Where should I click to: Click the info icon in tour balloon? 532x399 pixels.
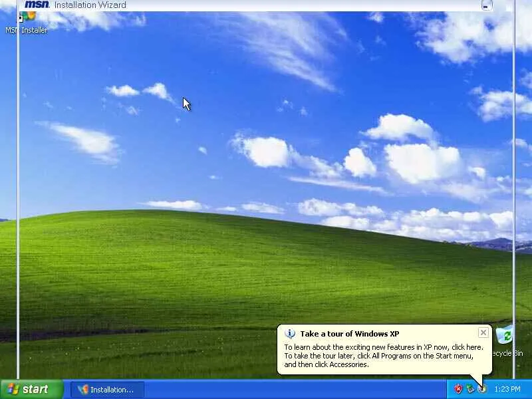[x=290, y=334]
